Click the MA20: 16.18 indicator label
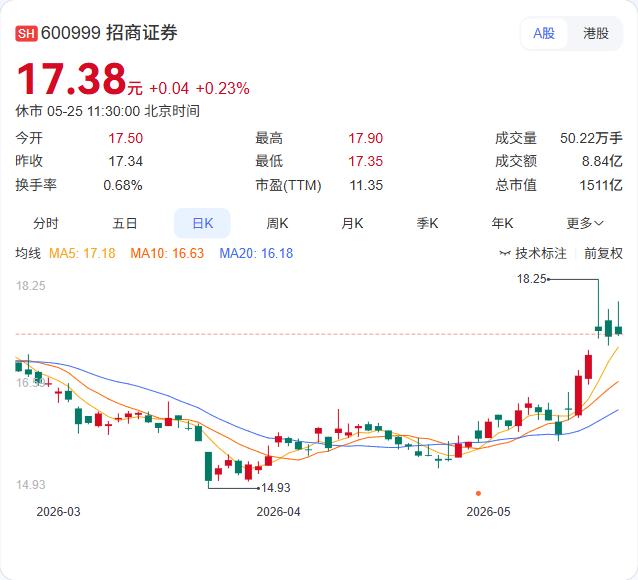 (x=256, y=254)
